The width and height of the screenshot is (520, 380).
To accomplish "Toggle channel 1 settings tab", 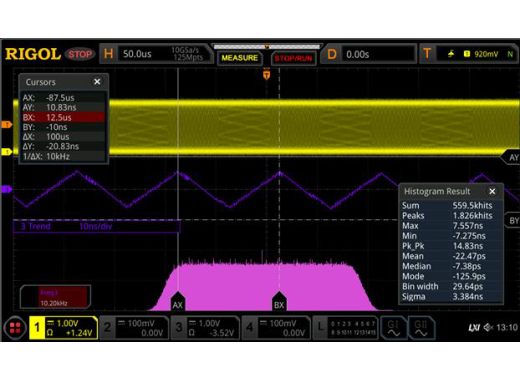I will [x=63, y=328].
